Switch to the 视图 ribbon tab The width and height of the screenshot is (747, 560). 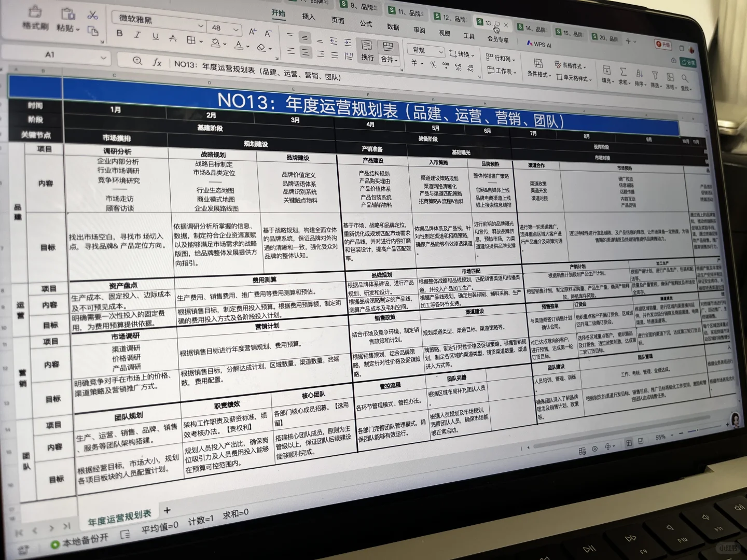click(445, 33)
